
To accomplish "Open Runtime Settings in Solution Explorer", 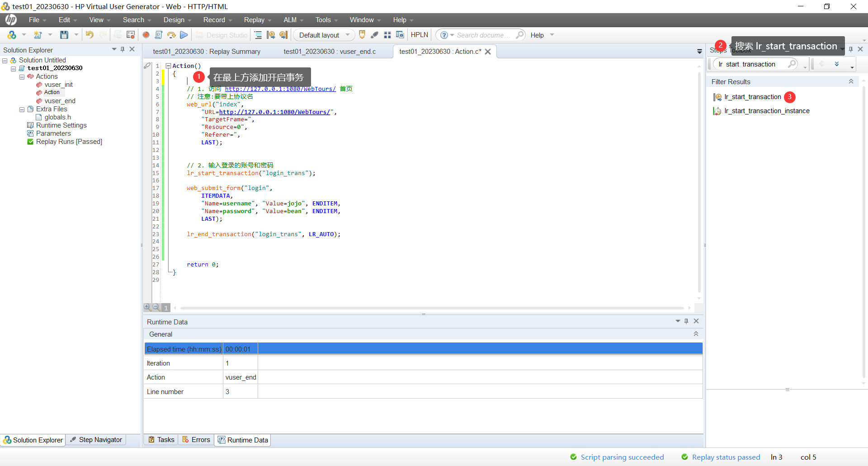I will point(61,125).
